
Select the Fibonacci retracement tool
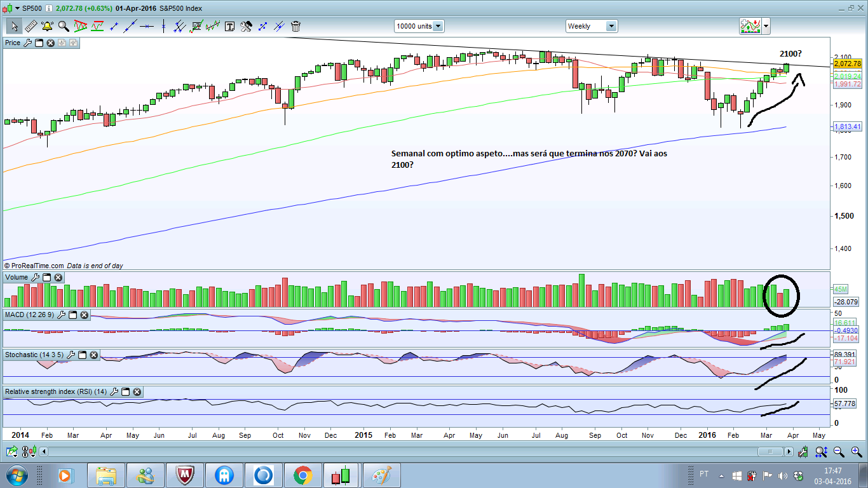196,26
